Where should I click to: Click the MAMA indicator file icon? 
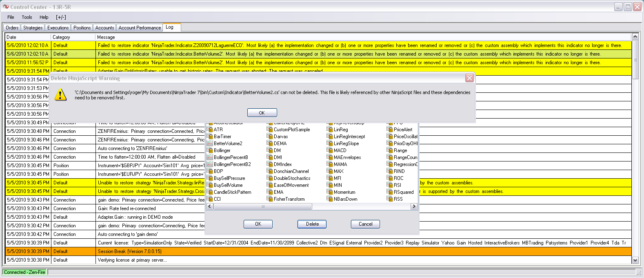tap(330, 164)
